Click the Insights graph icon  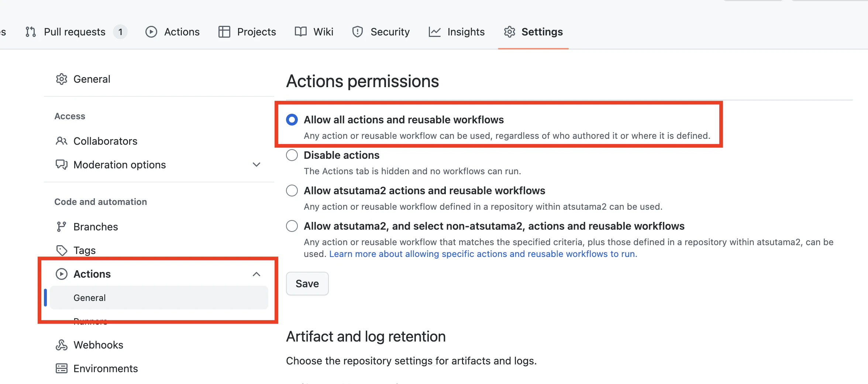(435, 32)
